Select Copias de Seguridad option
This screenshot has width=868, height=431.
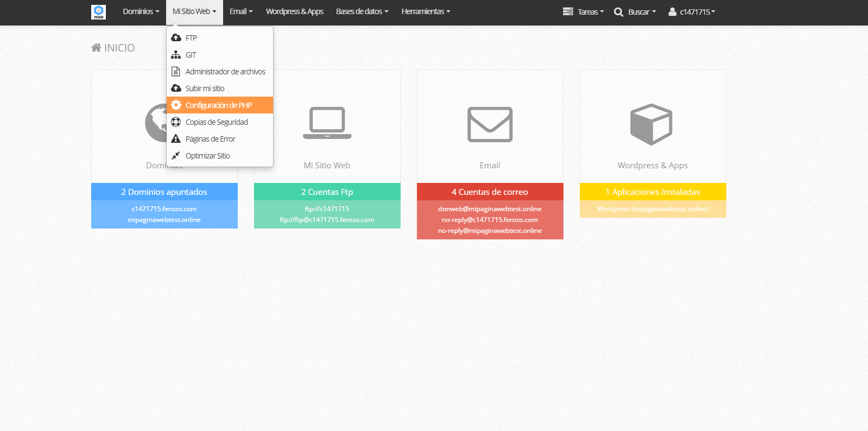(x=217, y=122)
